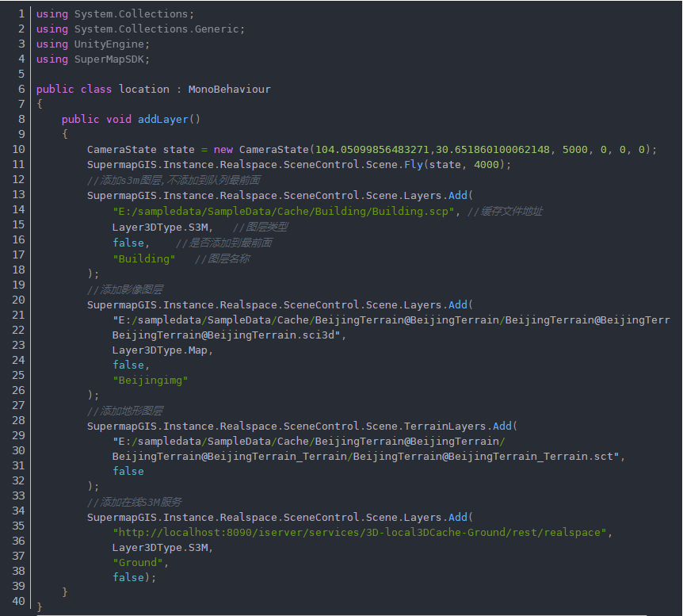
Task: Click 'CameraState state' variable declaration
Action: tap(141, 150)
